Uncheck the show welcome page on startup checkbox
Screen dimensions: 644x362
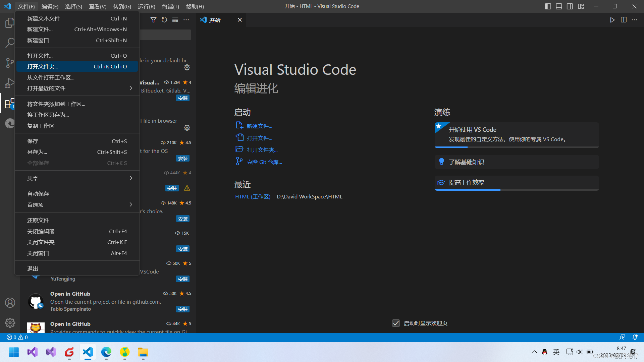[396, 323]
